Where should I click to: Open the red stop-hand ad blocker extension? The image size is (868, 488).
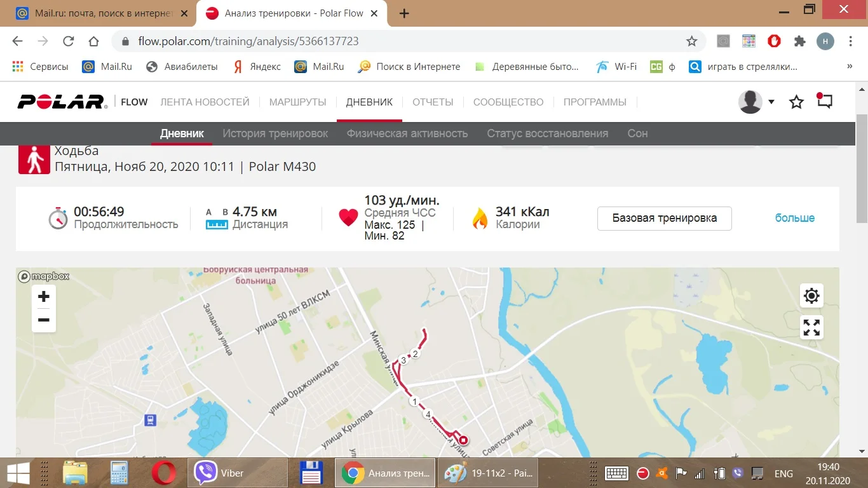pos(774,41)
